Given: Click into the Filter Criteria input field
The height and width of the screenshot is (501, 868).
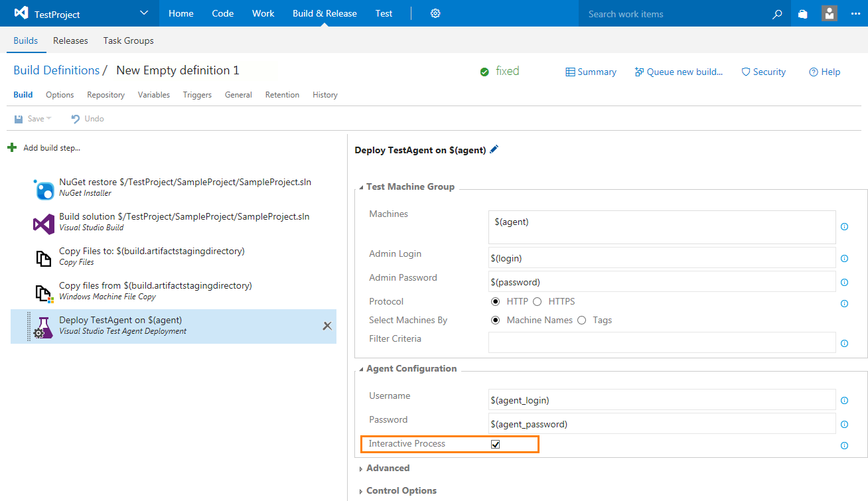Looking at the screenshot, I should [662, 342].
